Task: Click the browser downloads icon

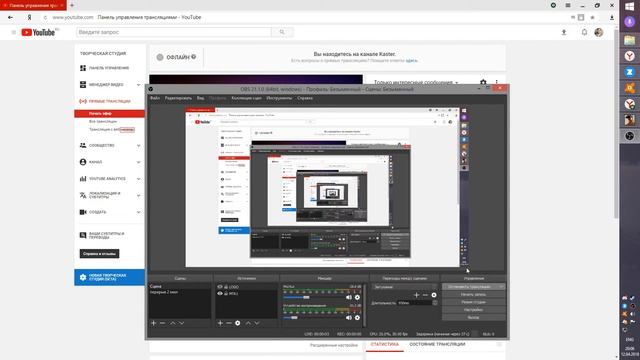Action: tap(612, 17)
